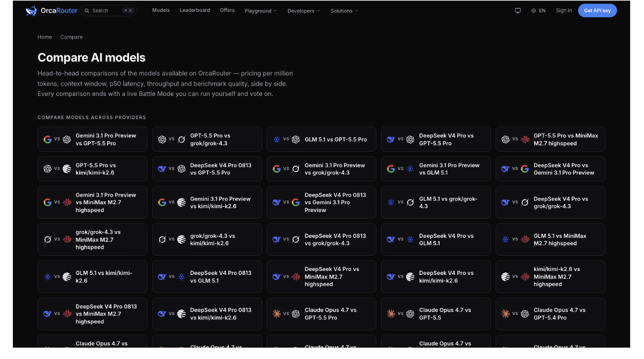Open GLM 5.1 vs kimi/kimi-k2.6 comparison
Screen dimensions: 644x359
click(x=92, y=277)
